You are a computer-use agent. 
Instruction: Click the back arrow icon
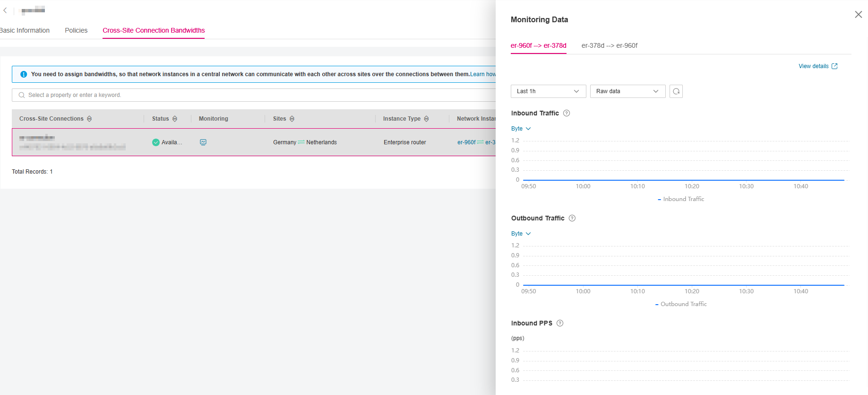(5, 10)
